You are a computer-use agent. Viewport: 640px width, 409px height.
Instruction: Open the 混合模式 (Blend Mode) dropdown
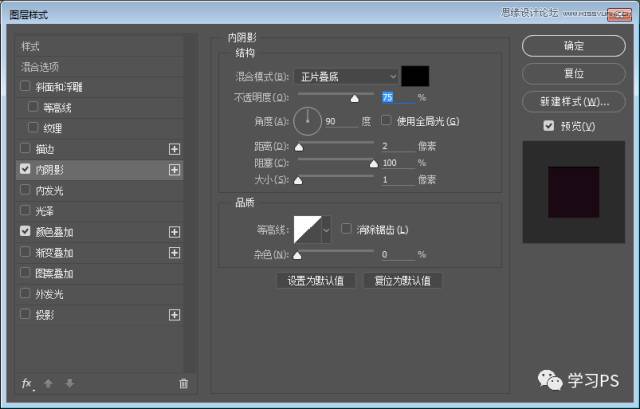pyautogui.click(x=345, y=76)
